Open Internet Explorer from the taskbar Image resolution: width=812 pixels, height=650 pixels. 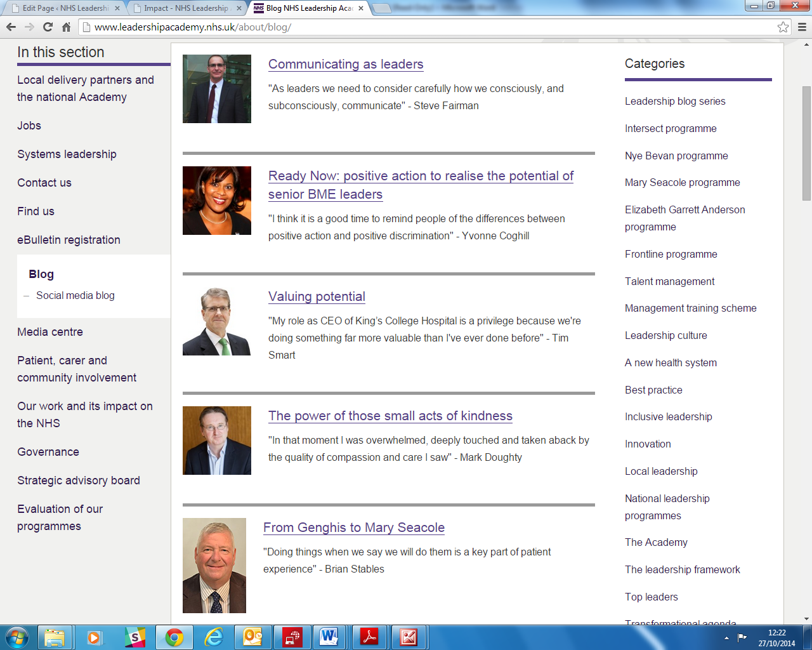click(x=214, y=637)
